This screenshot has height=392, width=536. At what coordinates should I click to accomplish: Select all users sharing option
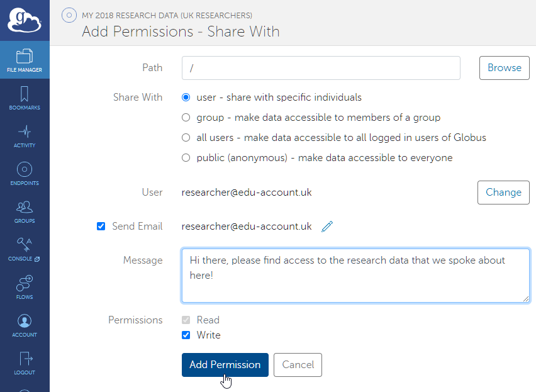click(x=186, y=138)
